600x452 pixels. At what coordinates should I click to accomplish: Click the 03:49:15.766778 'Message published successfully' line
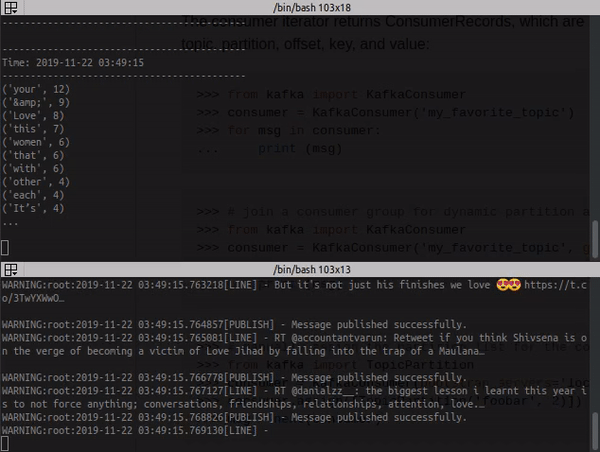pyautogui.click(x=234, y=377)
